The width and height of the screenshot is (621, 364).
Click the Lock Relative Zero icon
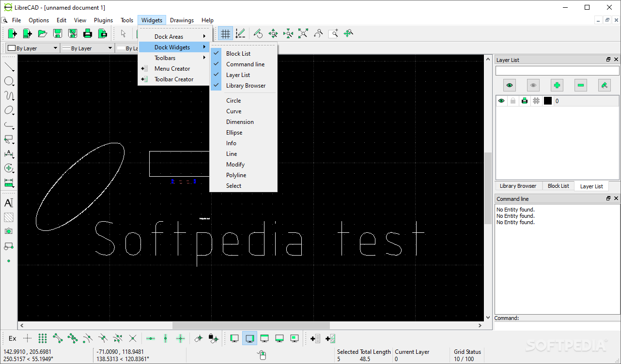[x=214, y=338]
